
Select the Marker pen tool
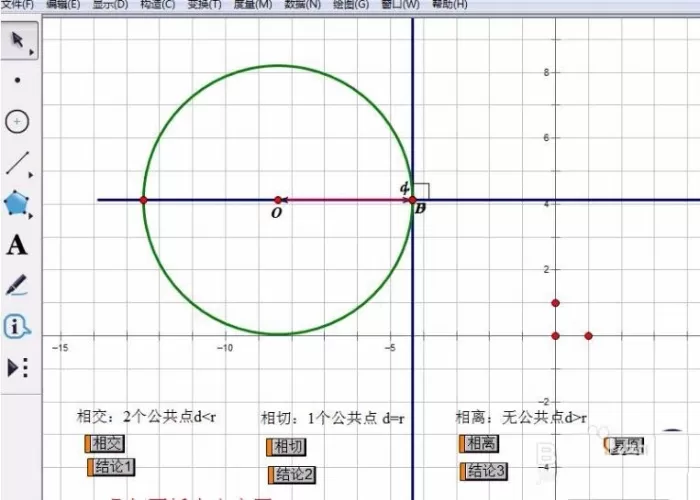(17, 285)
